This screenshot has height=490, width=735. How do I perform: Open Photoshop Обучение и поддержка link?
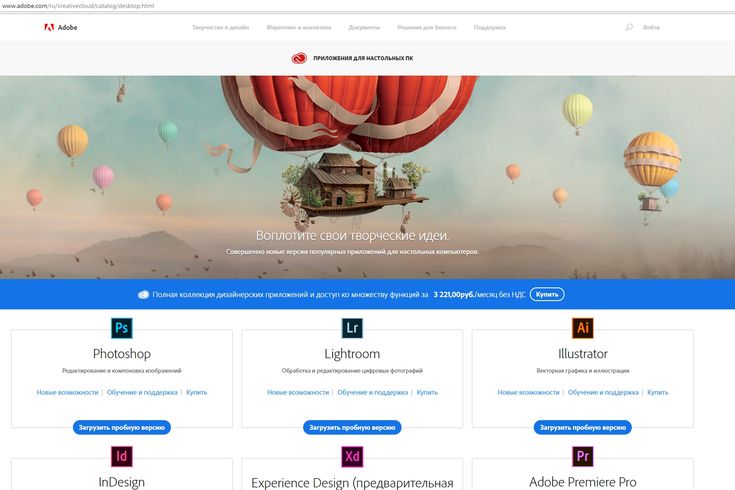142,392
